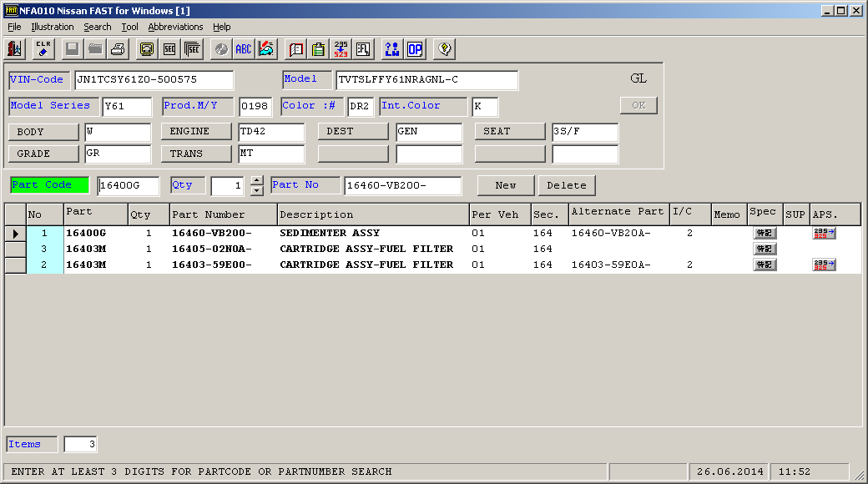Click the VIN-Code label button
Viewport: 868px width, 484px height.
click(39, 80)
